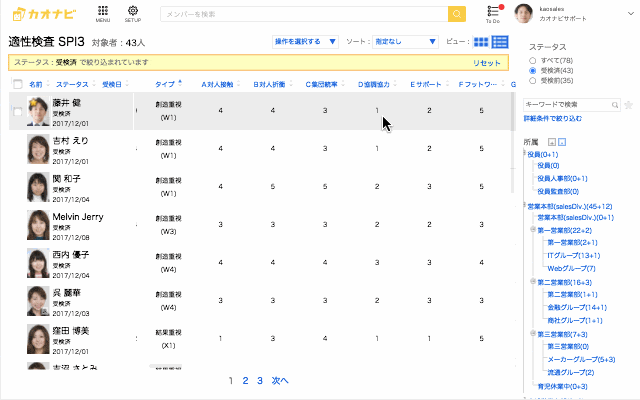This screenshot has height=400, width=640.
Task: Open the MENU grid icon
Action: tap(103, 11)
